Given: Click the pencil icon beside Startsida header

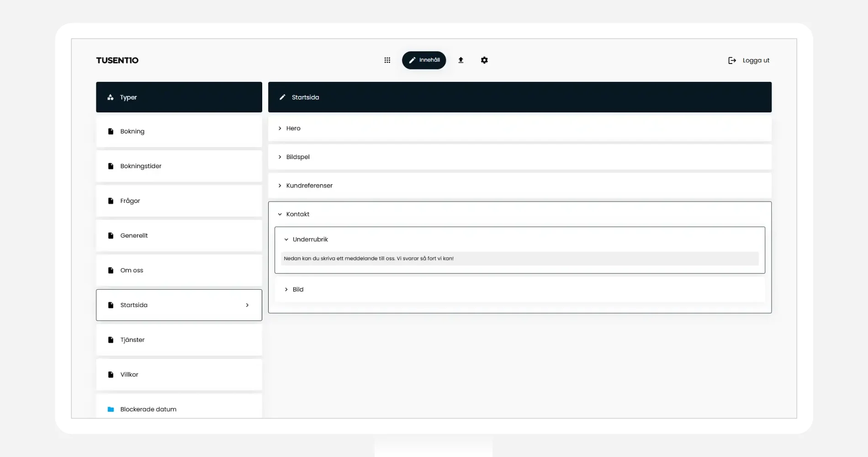Looking at the screenshot, I should click(x=282, y=97).
